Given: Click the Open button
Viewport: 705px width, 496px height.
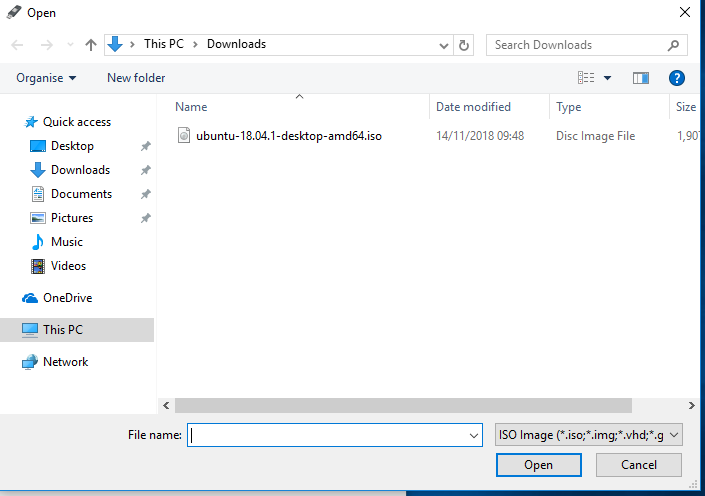Looking at the screenshot, I should (x=539, y=465).
